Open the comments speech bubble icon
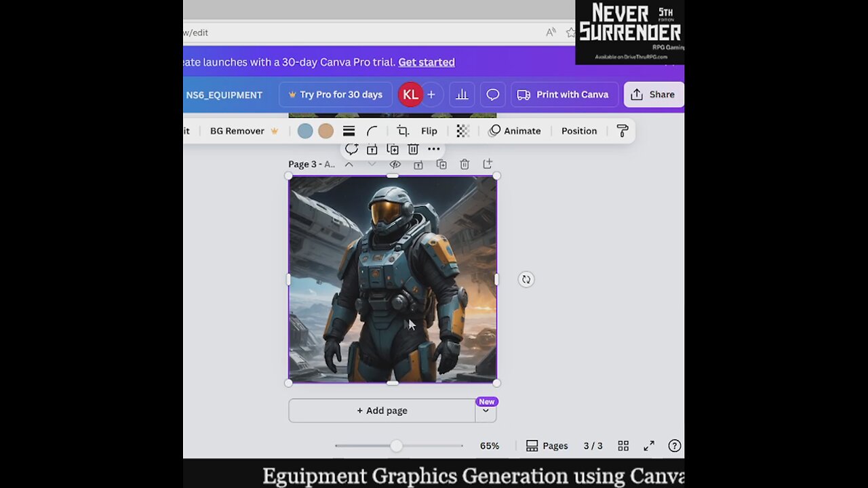The height and width of the screenshot is (488, 868). [493, 95]
